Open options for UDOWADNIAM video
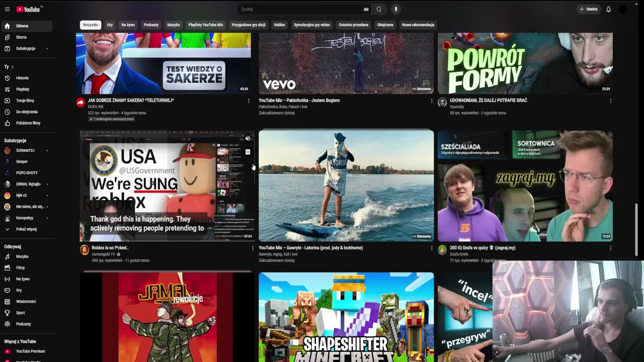Viewport: 644px width, 362px height. click(611, 101)
